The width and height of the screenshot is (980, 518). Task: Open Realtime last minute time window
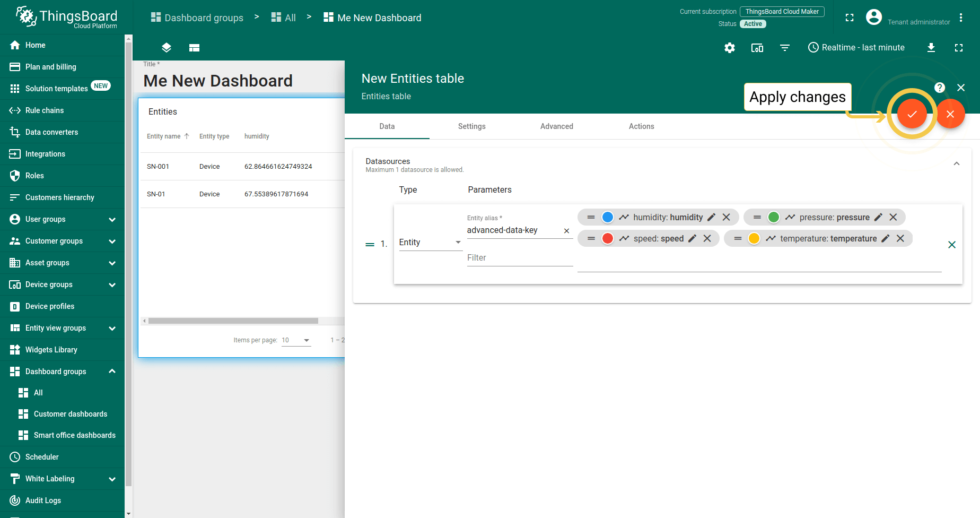856,48
